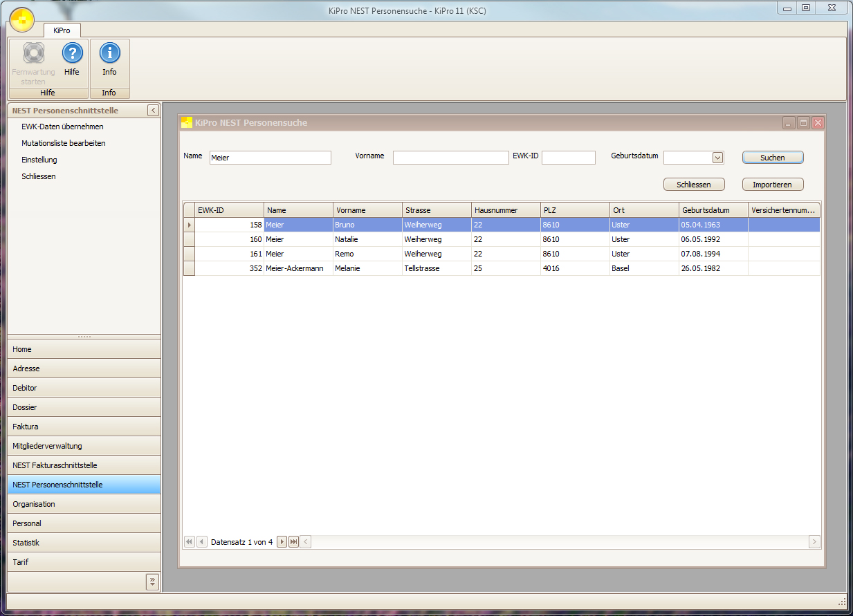The image size is (853, 616).
Task: Open Mutationsliste bearbeiten in sidebar
Action: pos(63,143)
